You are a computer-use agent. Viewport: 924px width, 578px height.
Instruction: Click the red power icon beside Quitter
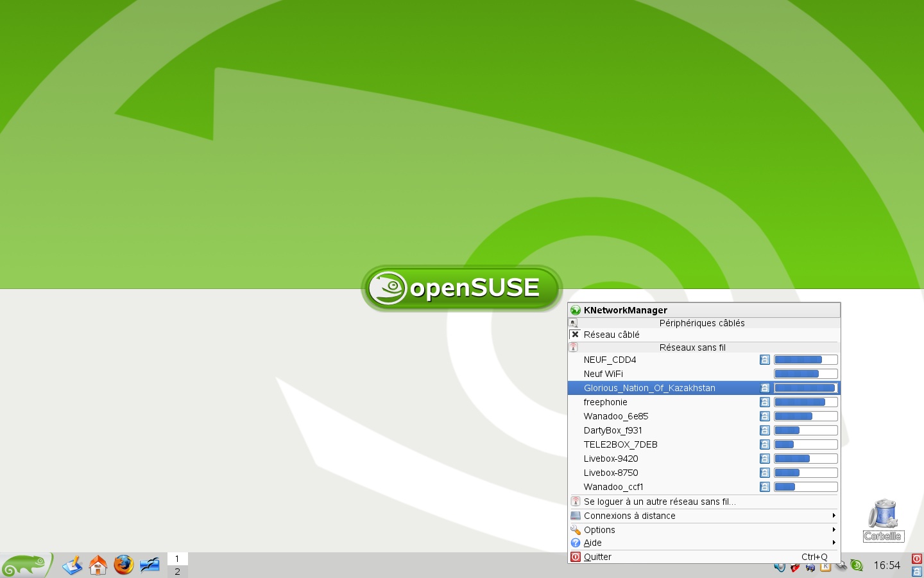(x=576, y=557)
